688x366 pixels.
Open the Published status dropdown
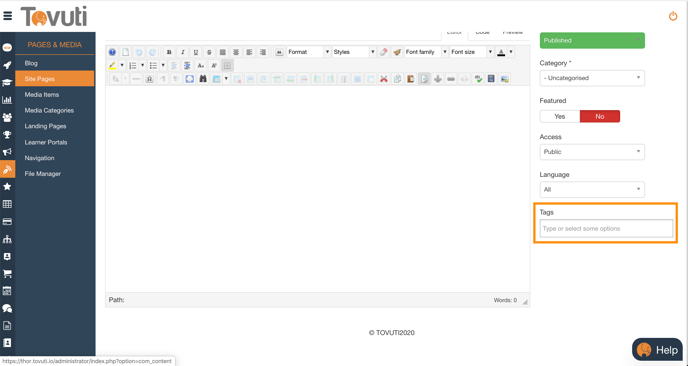point(592,40)
